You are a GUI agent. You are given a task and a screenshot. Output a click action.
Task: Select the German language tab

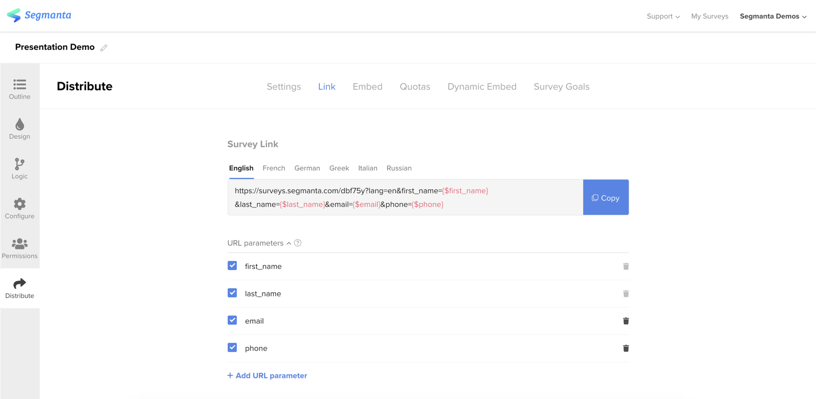307,168
